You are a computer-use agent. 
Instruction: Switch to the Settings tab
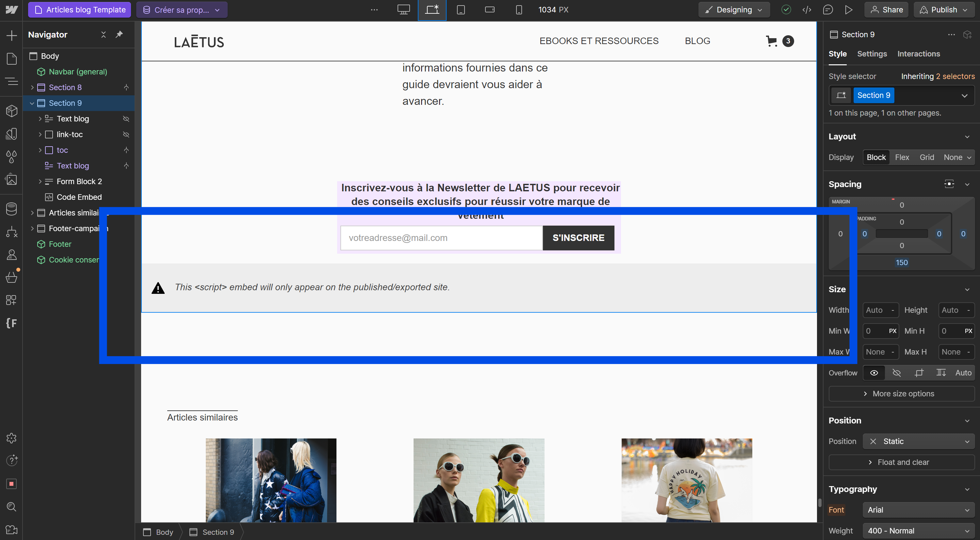point(872,54)
